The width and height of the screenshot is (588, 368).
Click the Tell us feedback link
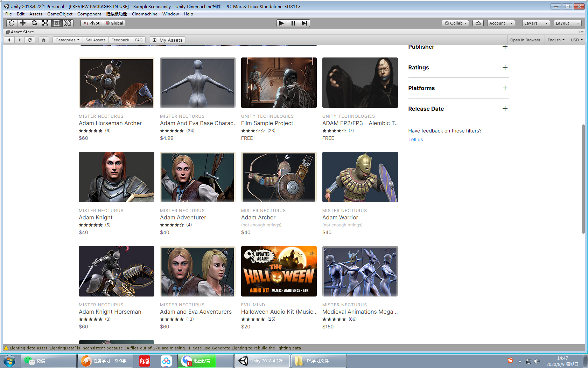pyautogui.click(x=415, y=139)
